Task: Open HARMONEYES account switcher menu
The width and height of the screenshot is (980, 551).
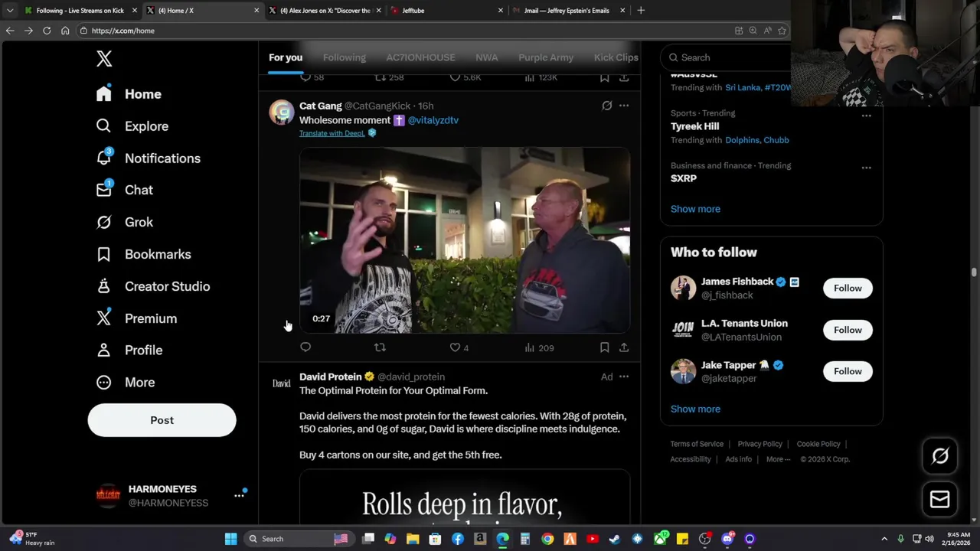Action: (x=239, y=495)
